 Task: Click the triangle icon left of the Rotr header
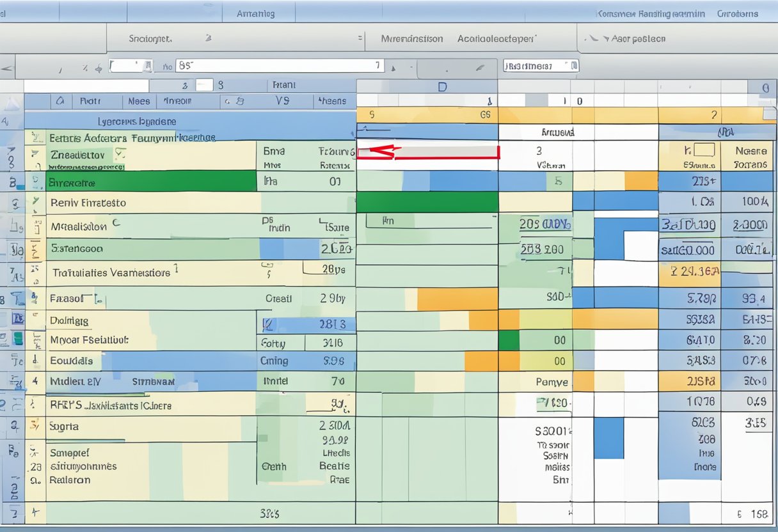tap(60, 101)
